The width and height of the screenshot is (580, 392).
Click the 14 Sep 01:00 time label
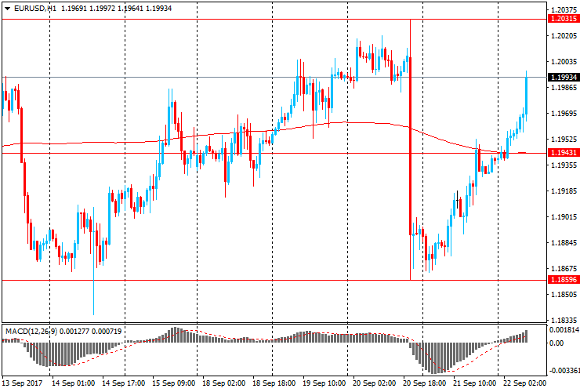pyautogui.click(x=73, y=383)
